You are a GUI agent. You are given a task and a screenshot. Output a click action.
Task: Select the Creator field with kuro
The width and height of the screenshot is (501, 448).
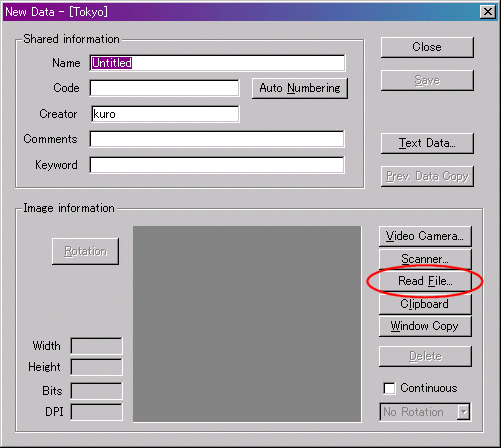coord(165,114)
